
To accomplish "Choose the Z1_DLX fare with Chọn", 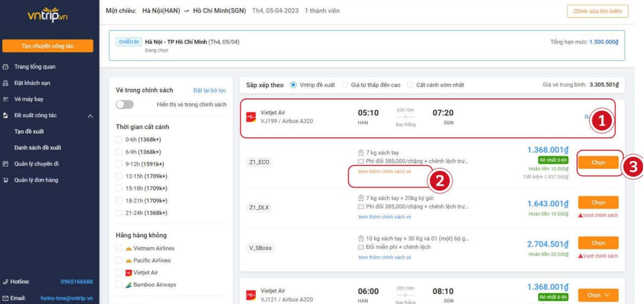I will point(598,203).
